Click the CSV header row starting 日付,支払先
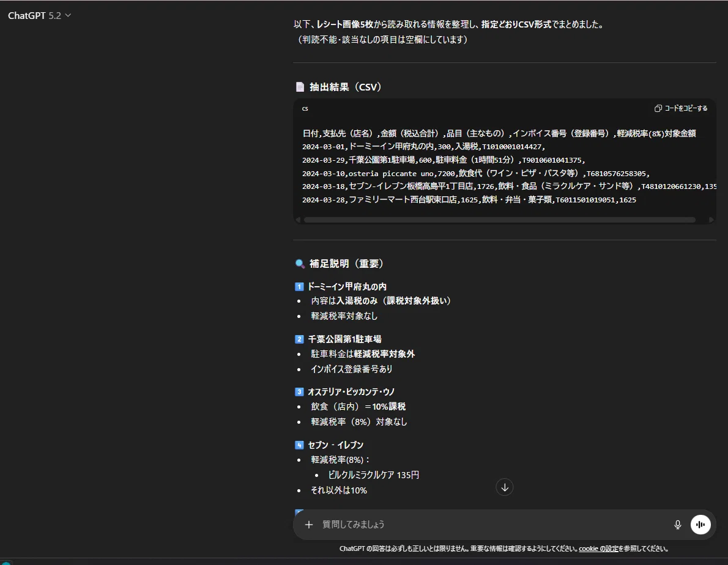Image resolution: width=728 pixels, height=565 pixels. (x=499, y=133)
